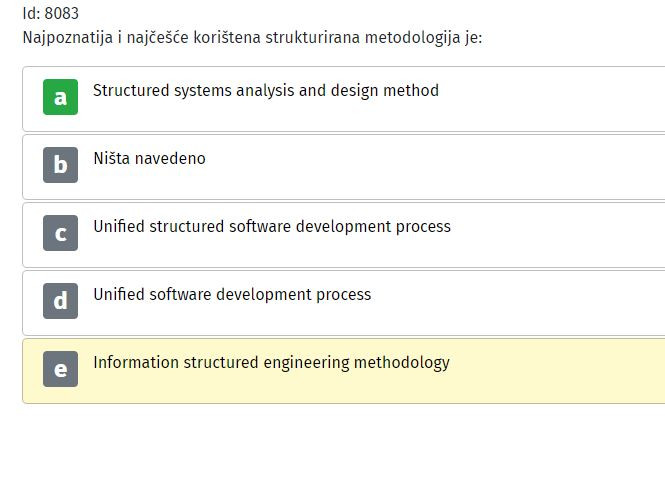Click the word 'Structured' in option a
Image resolution: width=665 pixels, height=487 pixels.
coord(131,90)
